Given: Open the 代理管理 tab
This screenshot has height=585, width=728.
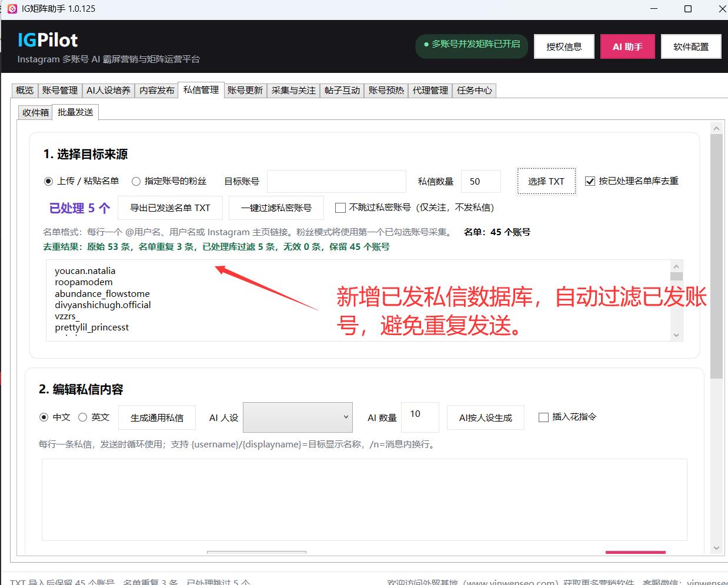Looking at the screenshot, I should point(430,91).
